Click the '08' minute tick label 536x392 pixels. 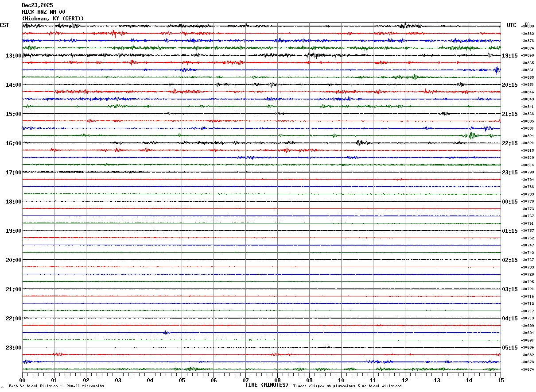click(277, 380)
